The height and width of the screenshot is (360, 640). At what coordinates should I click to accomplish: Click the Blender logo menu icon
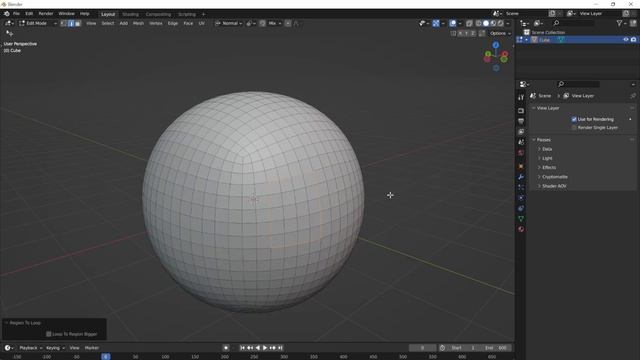coord(7,13)
